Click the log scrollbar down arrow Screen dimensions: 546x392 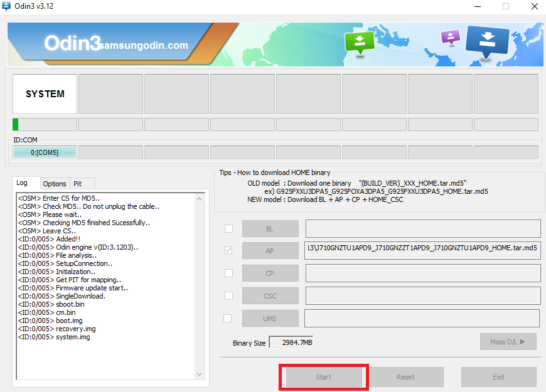tap(199, 374)
